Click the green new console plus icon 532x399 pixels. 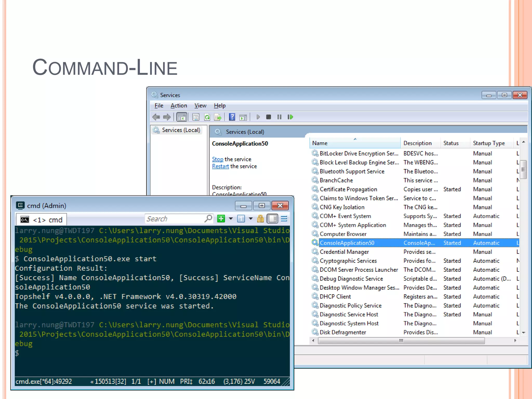coord(221,219)
